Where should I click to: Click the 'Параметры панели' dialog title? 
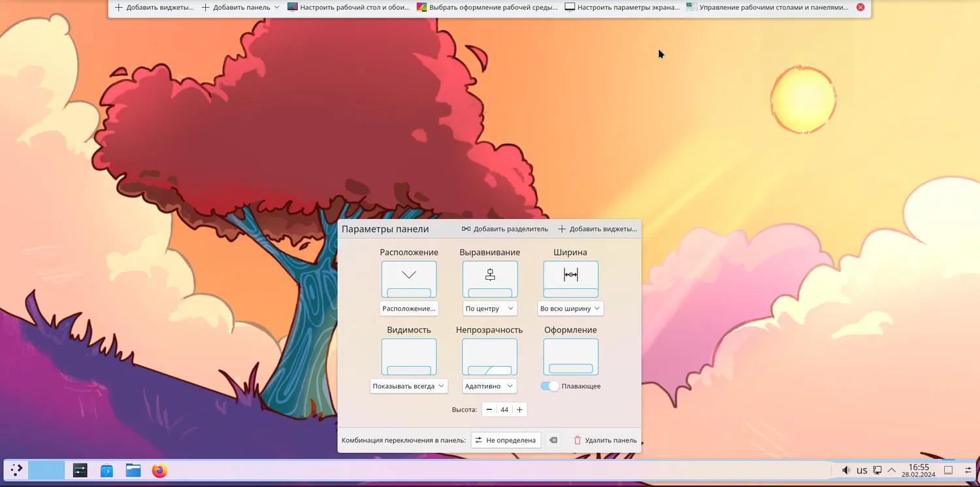385,229
